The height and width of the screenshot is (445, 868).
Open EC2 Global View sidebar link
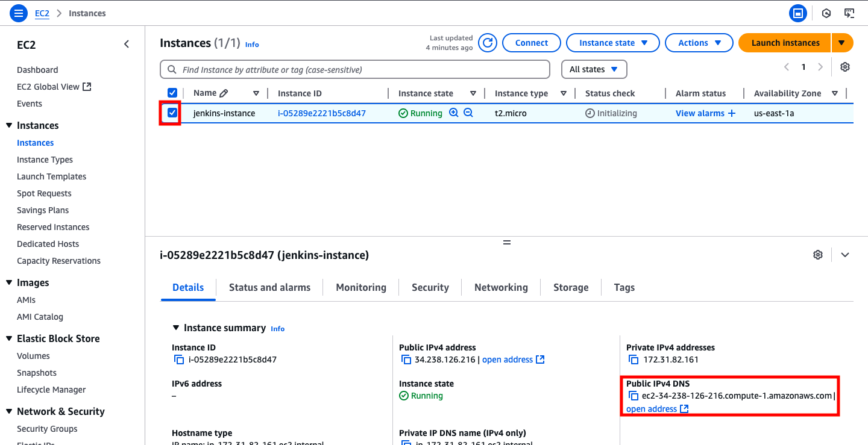tap(54, 87)
